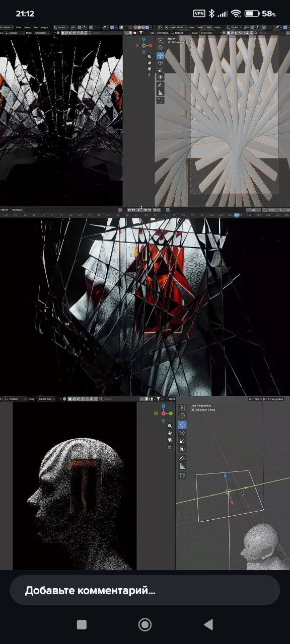Viewport: 290px width, 644px height.
Task: Open the Select Box drag dropdown in lower viewport
Action: pos(46,399)
